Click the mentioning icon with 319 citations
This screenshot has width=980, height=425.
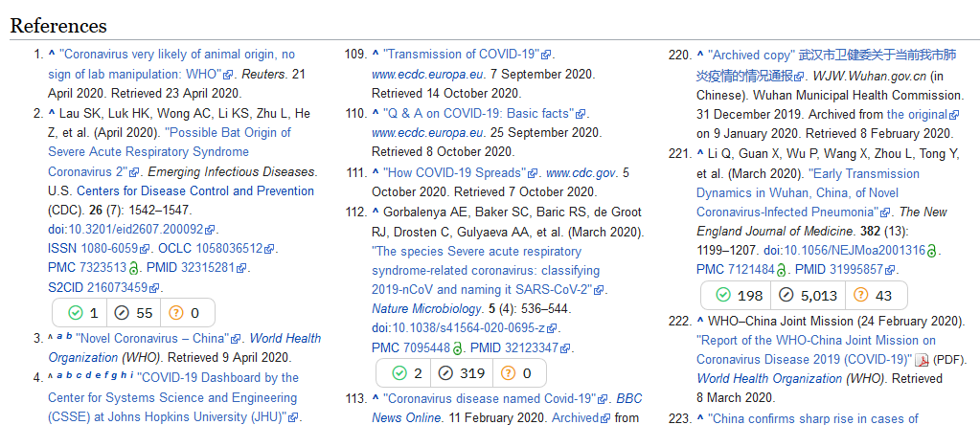(x=445, y=373)
